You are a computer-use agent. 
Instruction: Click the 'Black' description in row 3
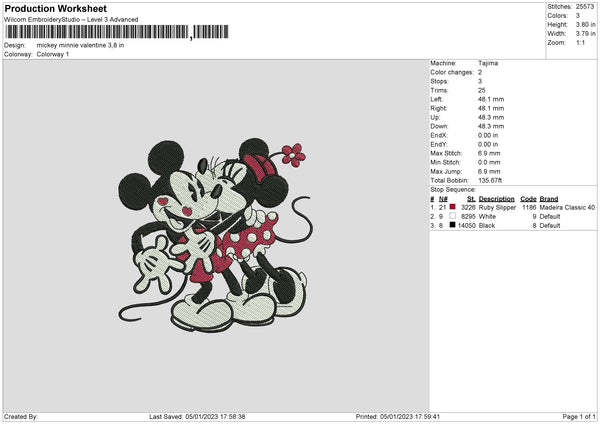(487, 226)
